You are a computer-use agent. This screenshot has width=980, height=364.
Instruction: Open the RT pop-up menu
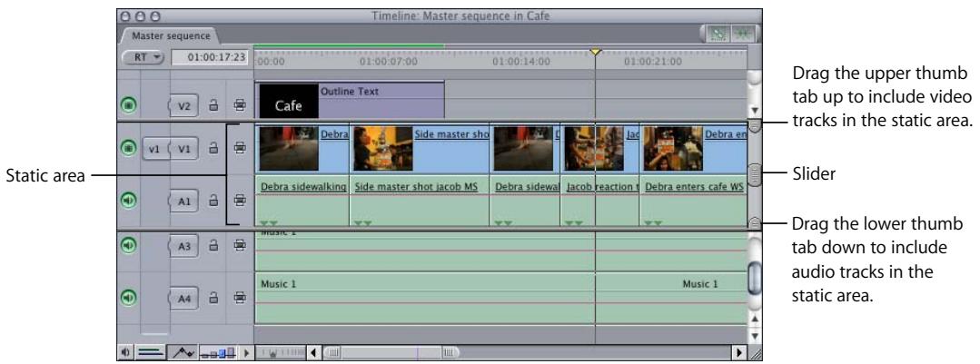142,57
